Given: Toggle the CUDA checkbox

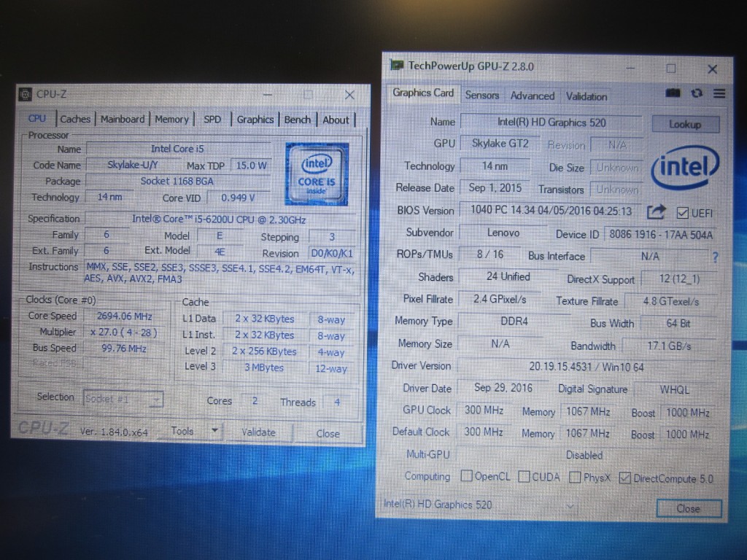Looking at the screenshot, I should (x=524, y=477).
